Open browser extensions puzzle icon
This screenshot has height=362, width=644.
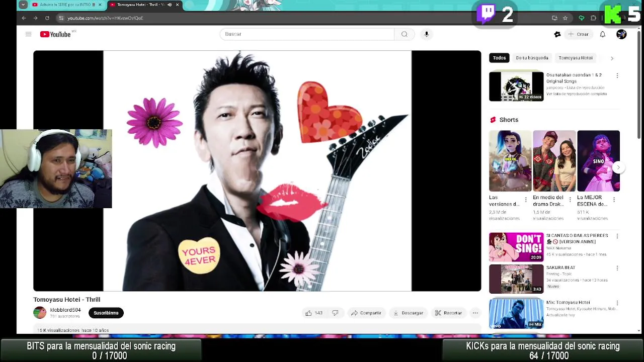click(593, 18)
